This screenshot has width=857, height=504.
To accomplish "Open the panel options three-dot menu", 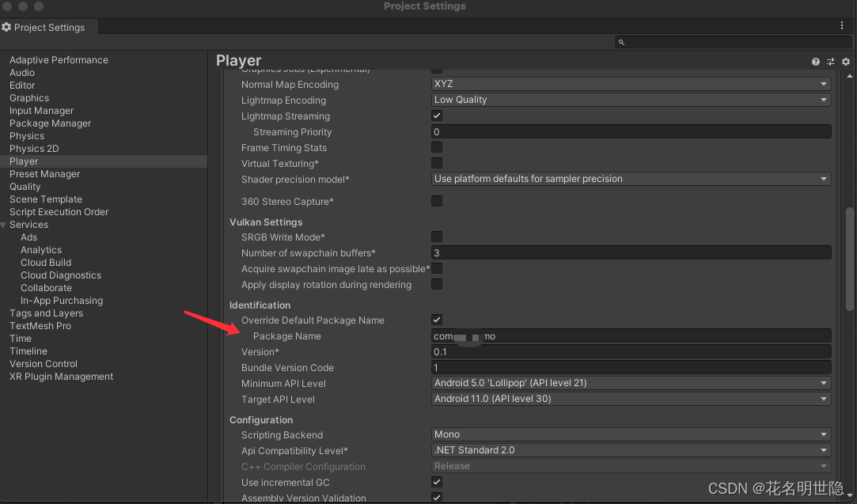I will point(841,26).
